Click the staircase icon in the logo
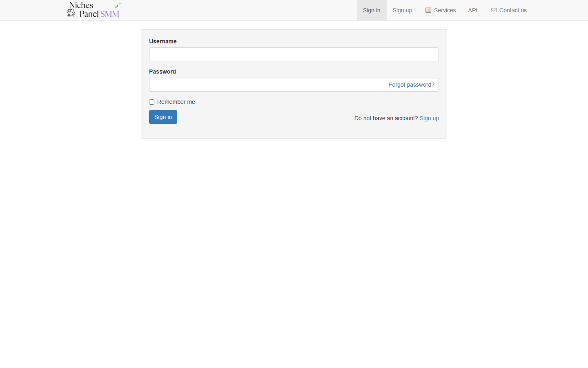The height and width of the screenshot is (368, 588). (118, 6)
